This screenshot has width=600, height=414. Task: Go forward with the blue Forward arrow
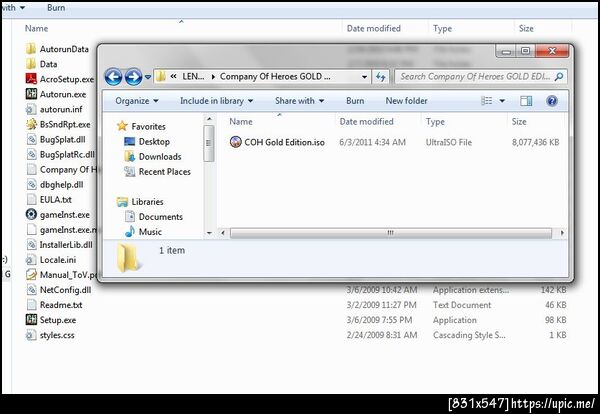click(133, 77)
